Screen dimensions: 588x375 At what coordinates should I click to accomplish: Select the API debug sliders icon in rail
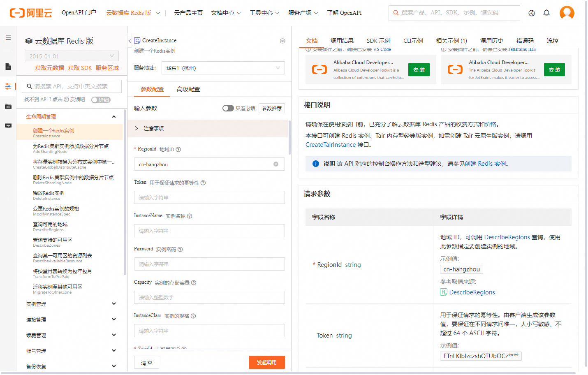[x=8, y=86]
